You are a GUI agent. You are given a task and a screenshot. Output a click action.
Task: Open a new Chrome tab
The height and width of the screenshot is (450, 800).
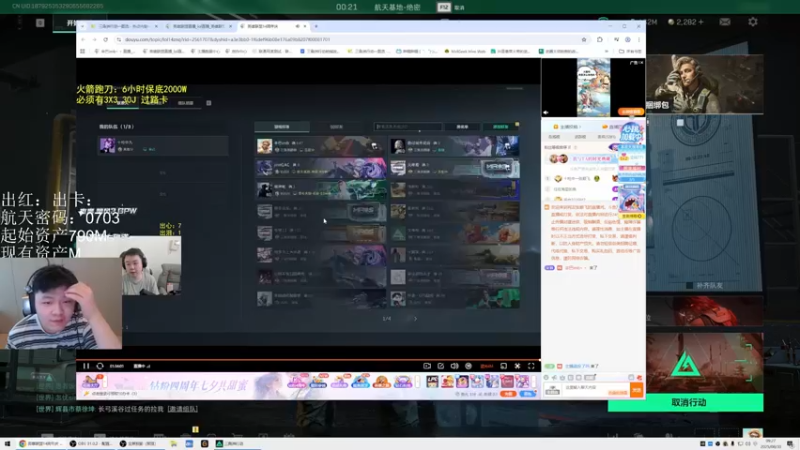pos(316,26)
